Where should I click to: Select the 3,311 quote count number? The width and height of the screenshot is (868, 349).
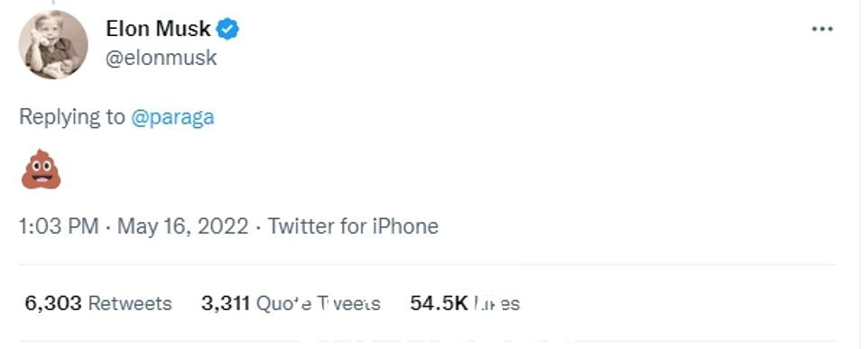click(226, 303)
